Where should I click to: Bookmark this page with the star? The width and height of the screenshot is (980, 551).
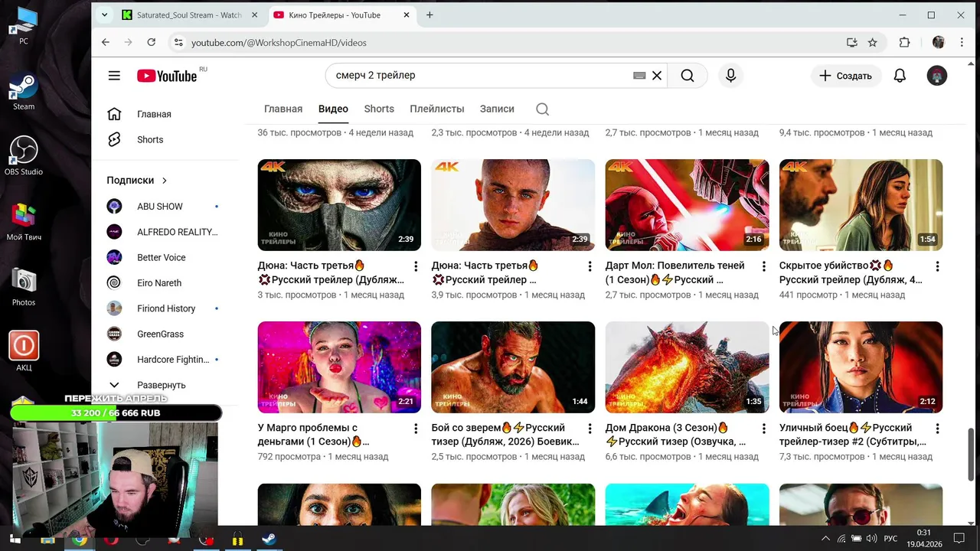(x=873, y=43)
